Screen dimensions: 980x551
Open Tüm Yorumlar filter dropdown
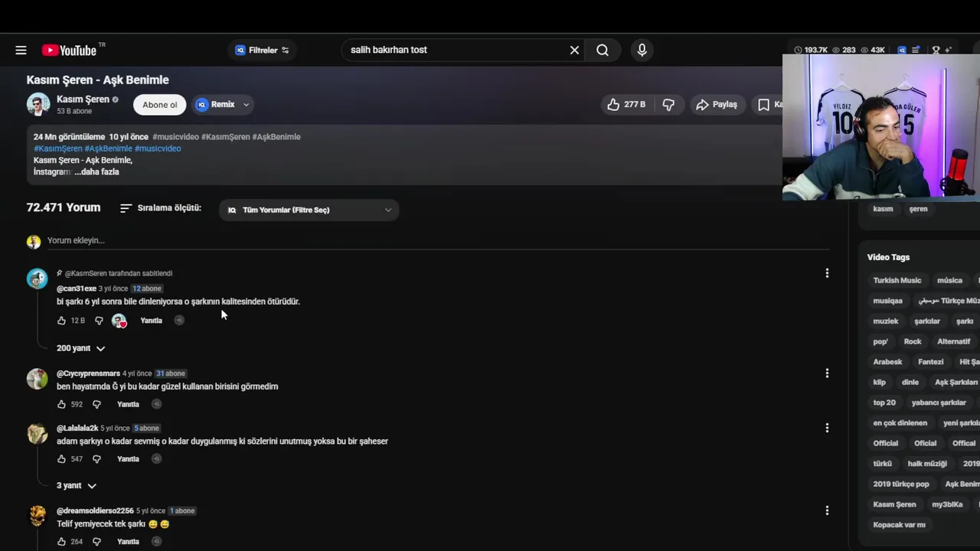pyautogui.click(x=309, y=210)
